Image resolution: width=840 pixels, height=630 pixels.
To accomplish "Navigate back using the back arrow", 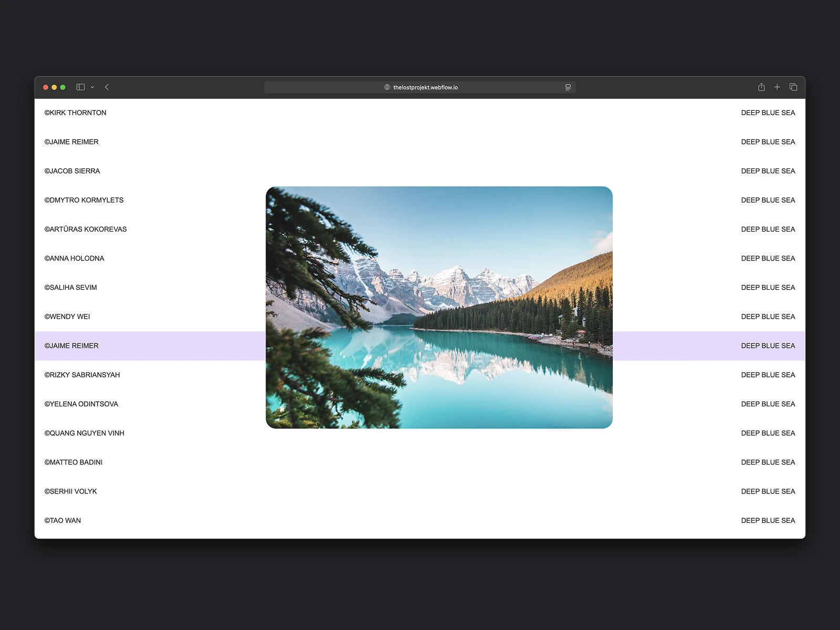I will pyautogui.click(x=107, y=87).
